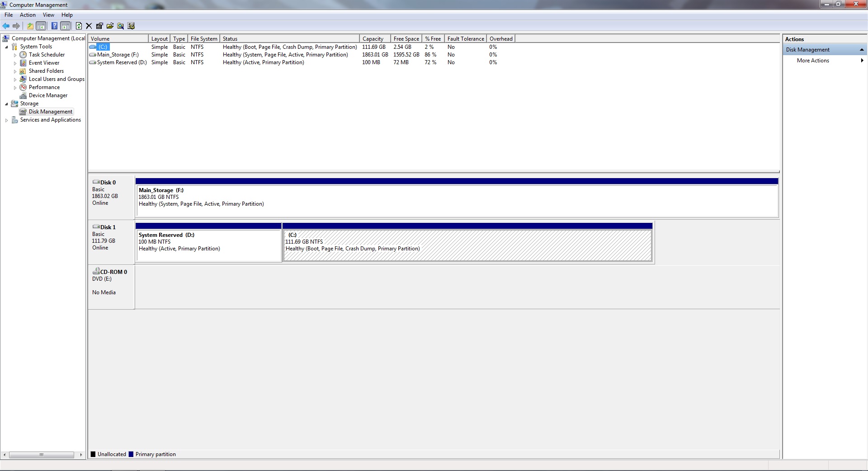The height and width of the screenshot is (471, 868).
Task: Sort by the Capacity column header
Action: pos(375,39)
